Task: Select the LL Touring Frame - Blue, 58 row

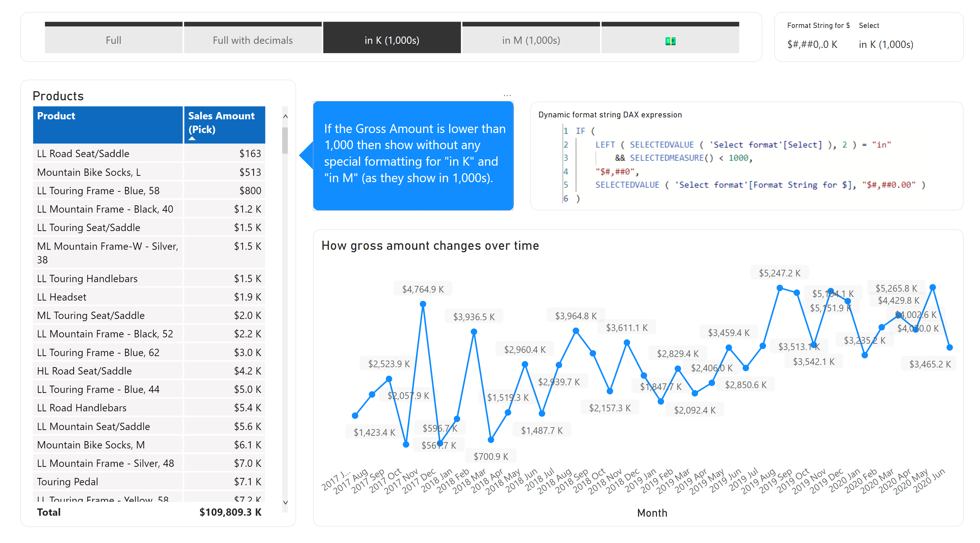Action: point(149,190)
